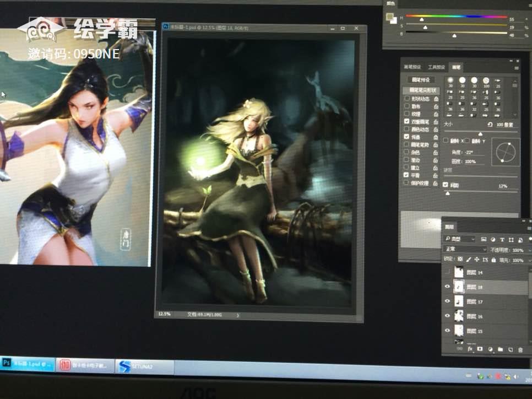Click the document status bar arrow

click(238, 315)
